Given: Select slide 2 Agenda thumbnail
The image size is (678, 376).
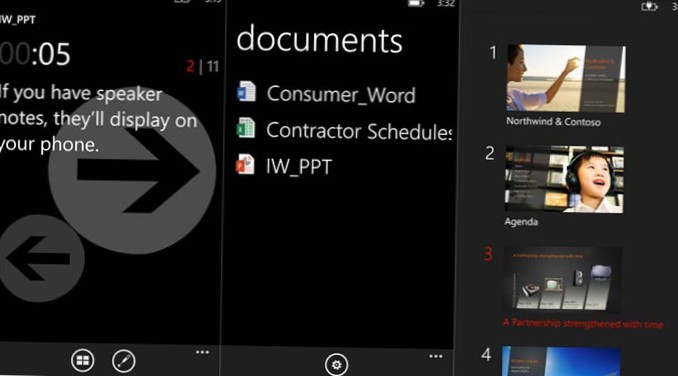Looking at the screenshot, I should click(x=564, y=179).
